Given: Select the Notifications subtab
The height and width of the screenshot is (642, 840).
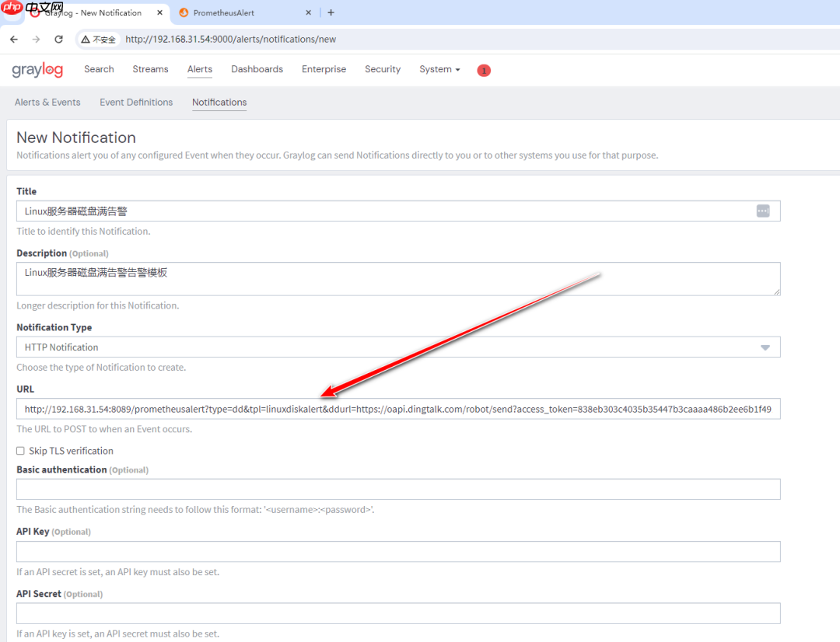Looking at the screenshot, I should pyautogui.click(x=219, y=103).
